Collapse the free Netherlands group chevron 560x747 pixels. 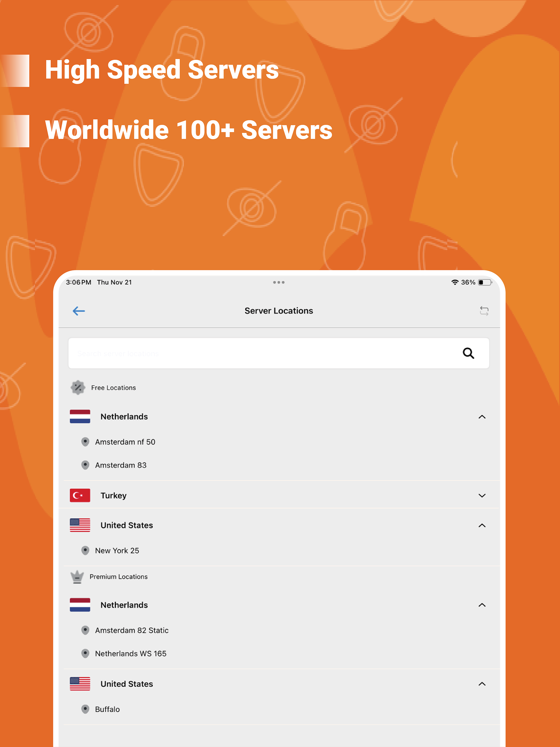(x=482, y=417)
